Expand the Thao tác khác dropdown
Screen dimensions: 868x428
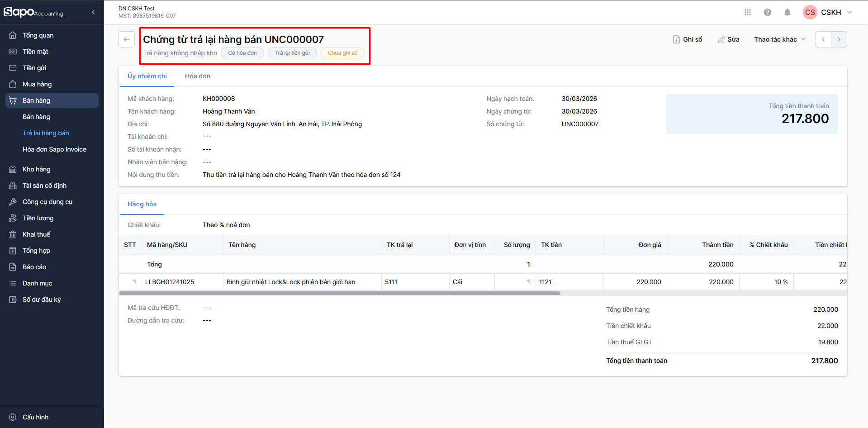(779, 39)
